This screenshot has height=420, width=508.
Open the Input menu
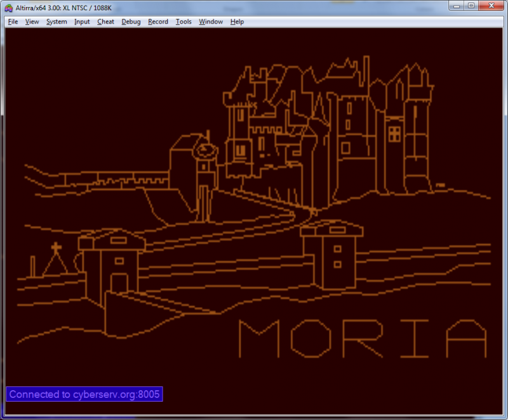[x=82, y=22]
